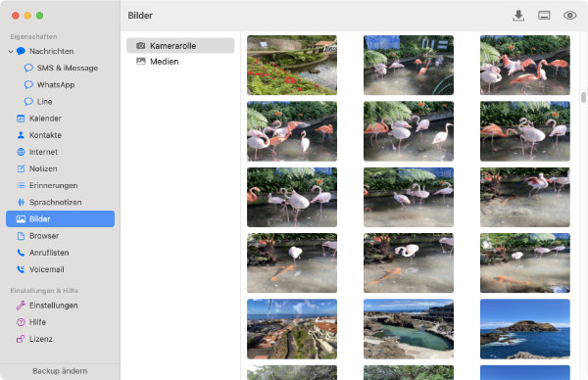Switch to Medien album label
Image resolution: width=588 pixels, height=380 pixels.
point(165,62)
